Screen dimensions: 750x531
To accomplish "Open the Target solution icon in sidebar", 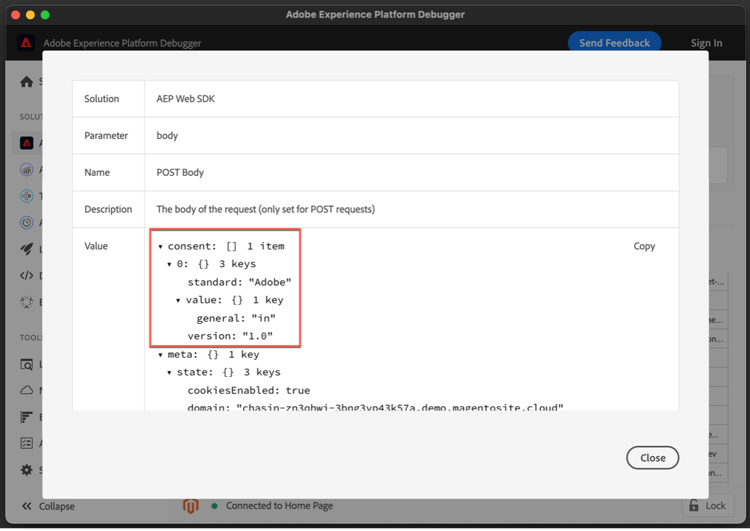I will (26, 196).
